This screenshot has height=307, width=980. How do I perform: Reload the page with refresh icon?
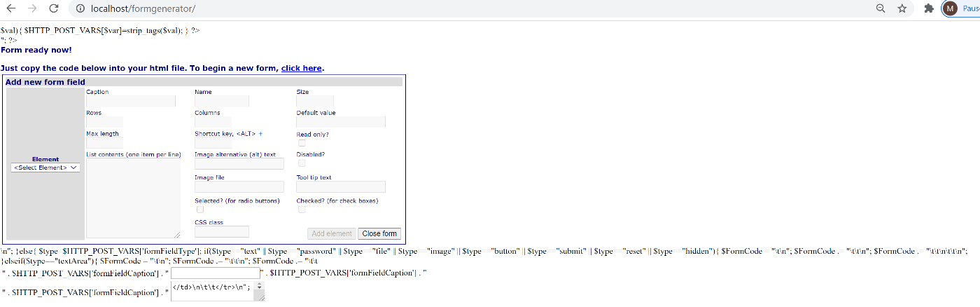[54, 8]
